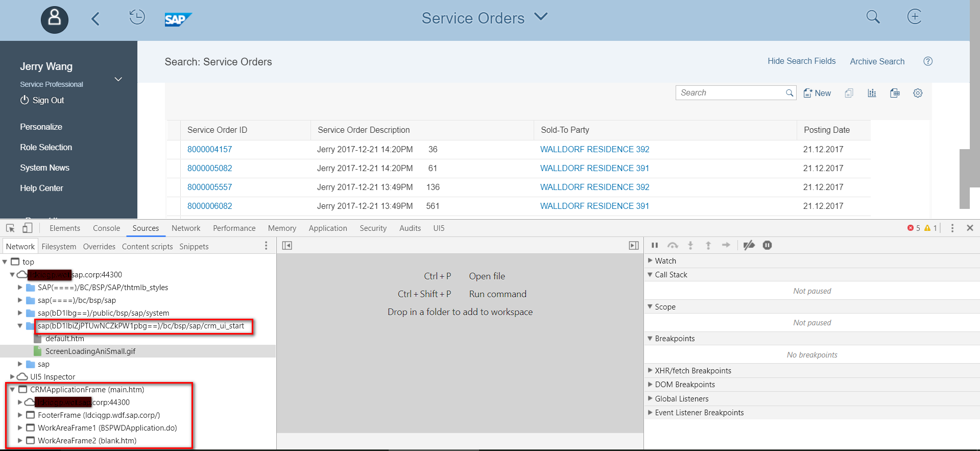Click the export to spreadsheet icon

click(895, 93)
